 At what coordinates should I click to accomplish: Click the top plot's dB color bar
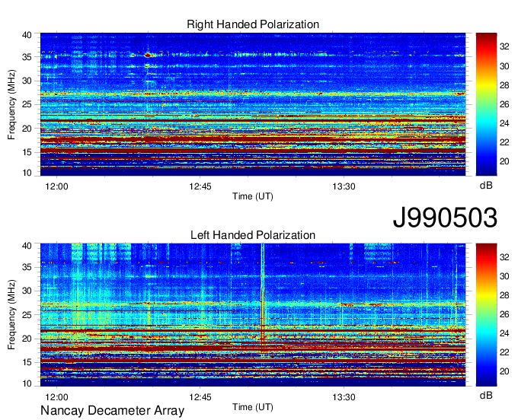[x=486, y=104]
